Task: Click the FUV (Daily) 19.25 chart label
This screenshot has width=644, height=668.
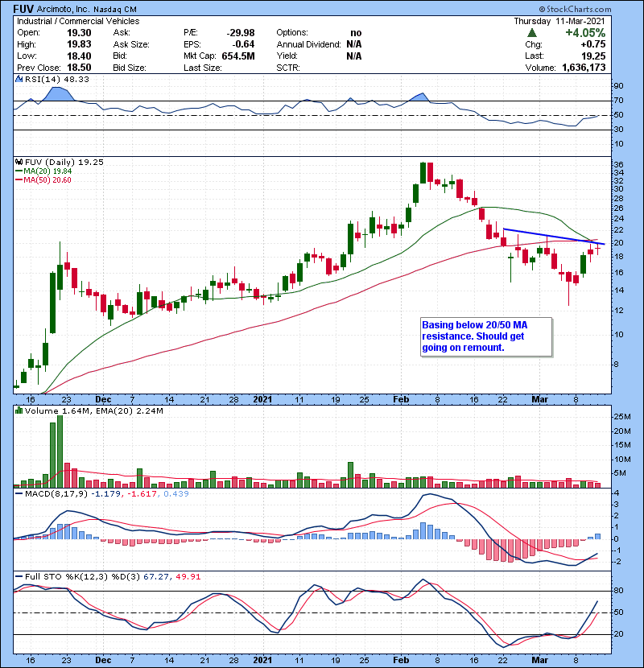Action: click(x=64, y=163)
